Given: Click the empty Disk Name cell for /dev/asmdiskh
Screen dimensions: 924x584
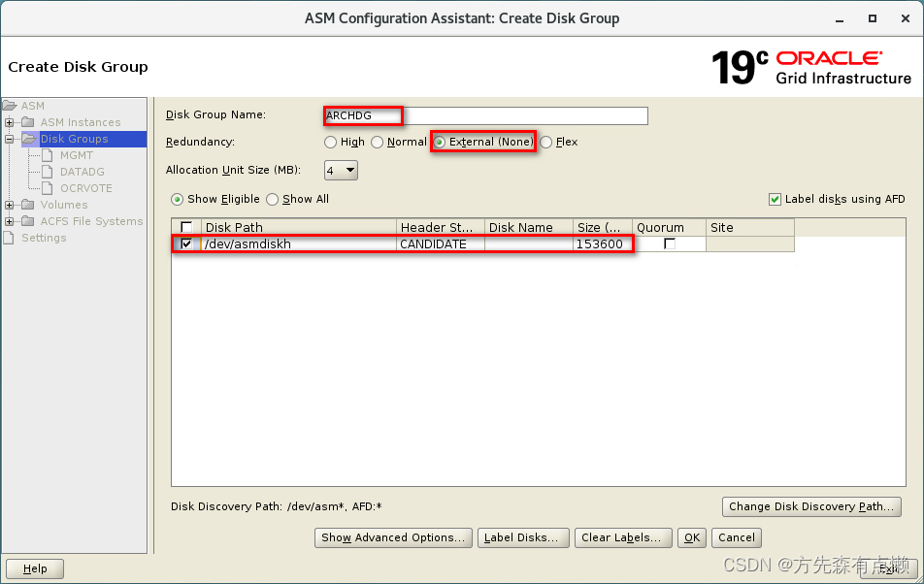Looking at the screenshot, I should pos(529,243).
